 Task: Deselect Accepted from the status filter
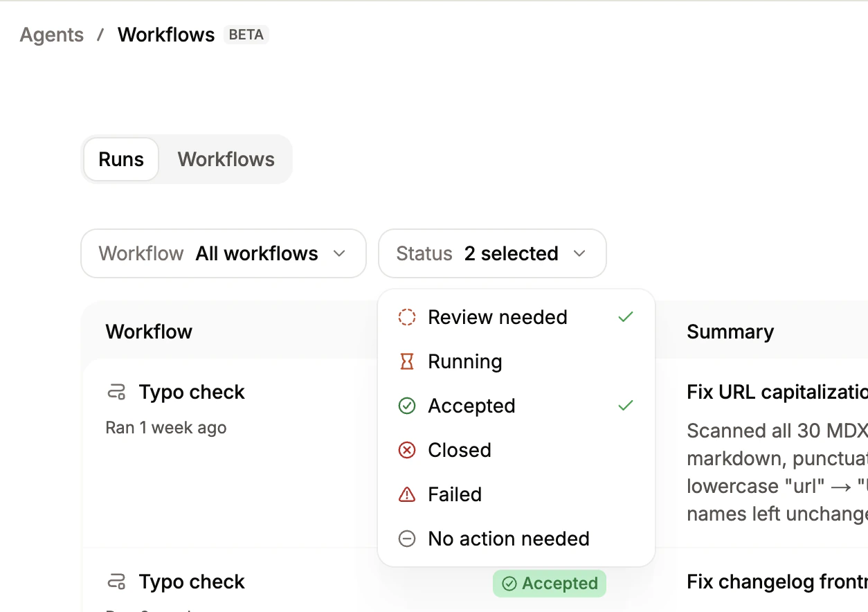pos(472,406)
